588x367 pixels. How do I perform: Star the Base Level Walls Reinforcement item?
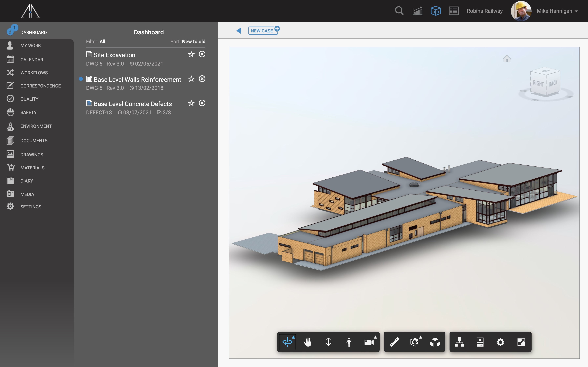coord(191,79)
